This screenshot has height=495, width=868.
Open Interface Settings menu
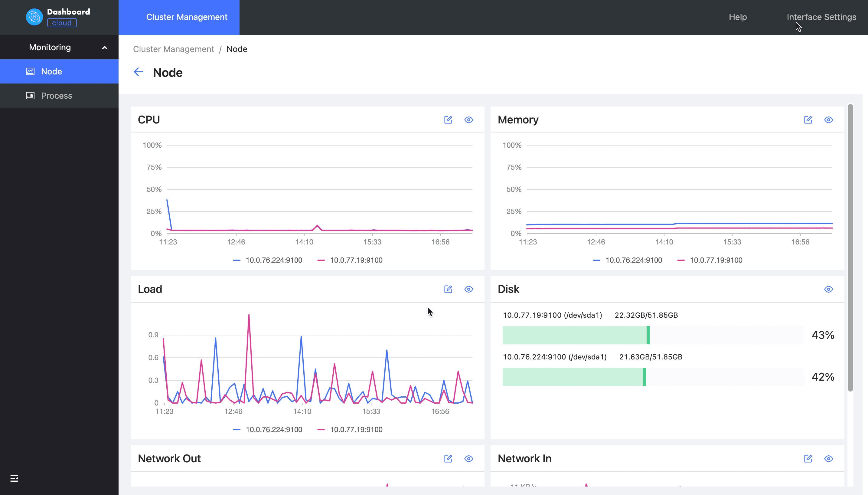[x=821, y=17]
